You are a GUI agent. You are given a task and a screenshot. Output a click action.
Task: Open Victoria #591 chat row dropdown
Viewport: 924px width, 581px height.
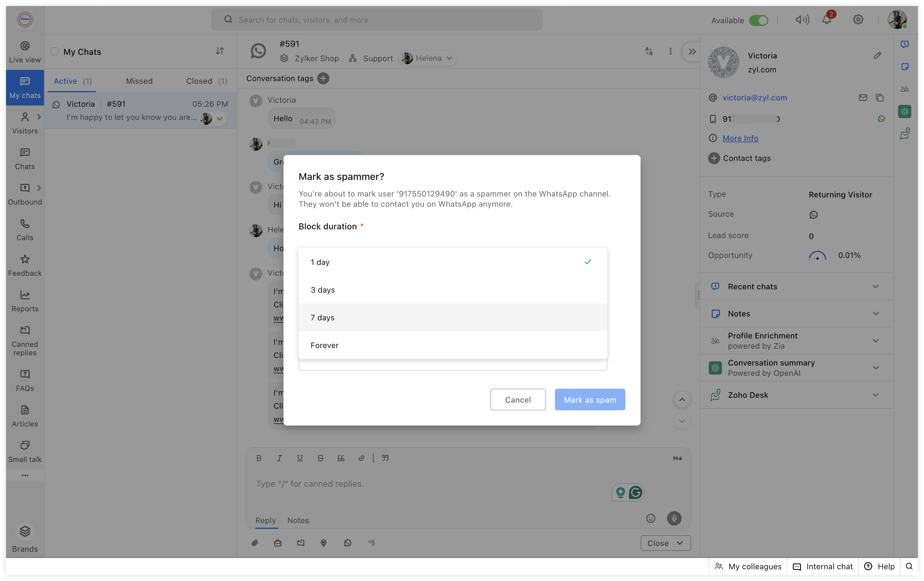tap(220, 118)
